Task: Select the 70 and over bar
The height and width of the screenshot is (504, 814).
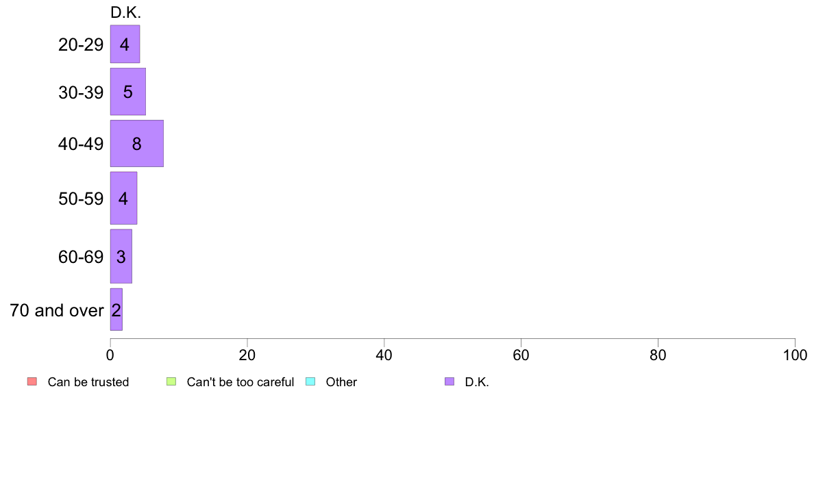Action: click(x=116, y=310)
